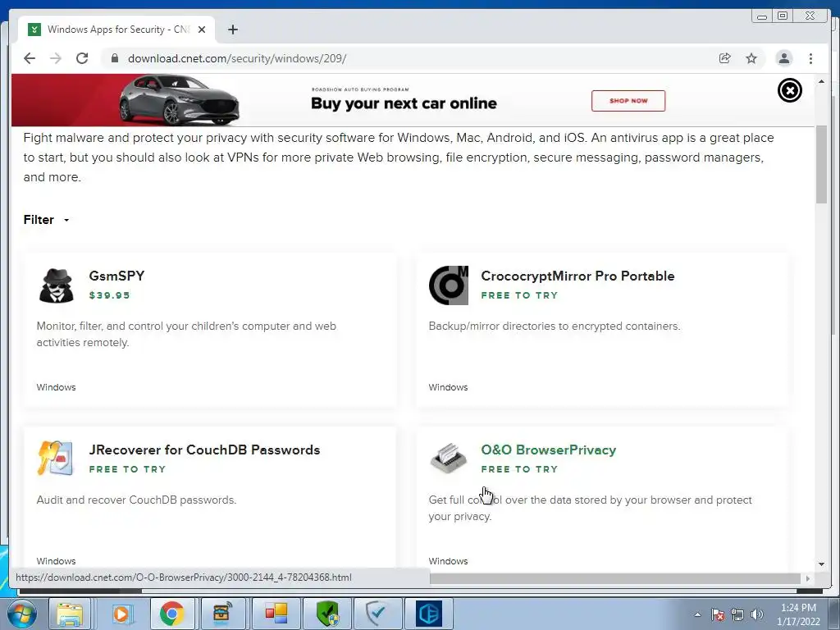Expand the Filter dropdown
The width and height of the screenshot is (840, 630).
click(x=47, y=220)
